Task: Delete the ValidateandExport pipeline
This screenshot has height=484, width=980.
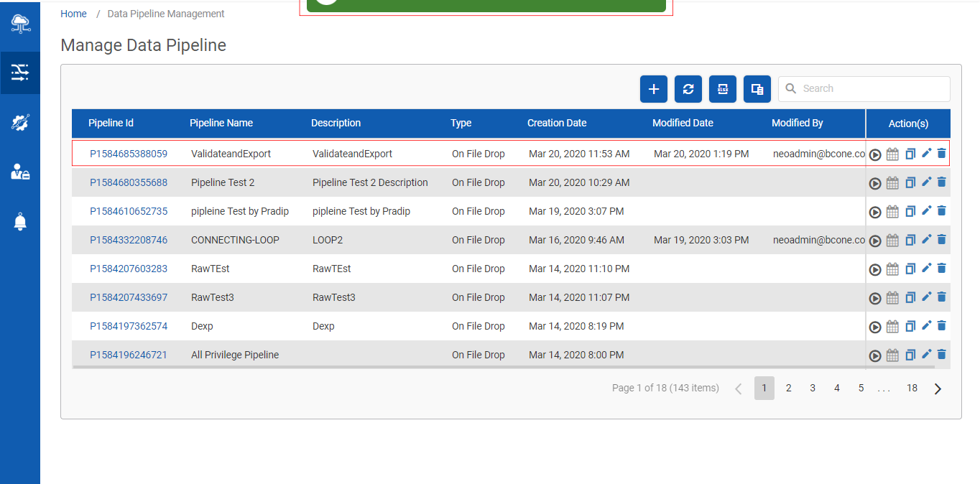Action: coord(942,153)
